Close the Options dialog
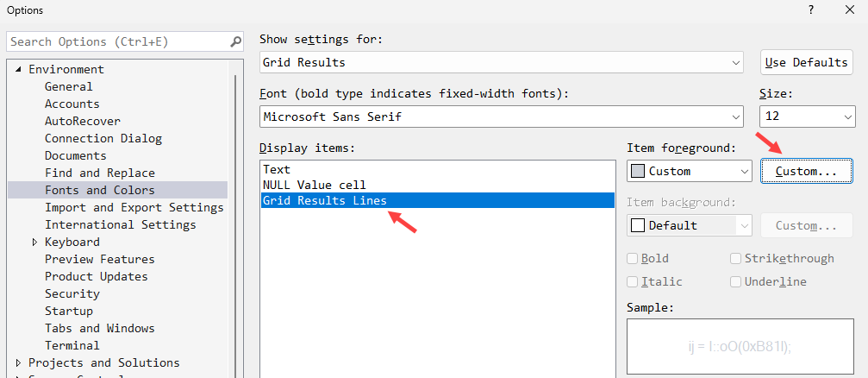 pos(849,10)
